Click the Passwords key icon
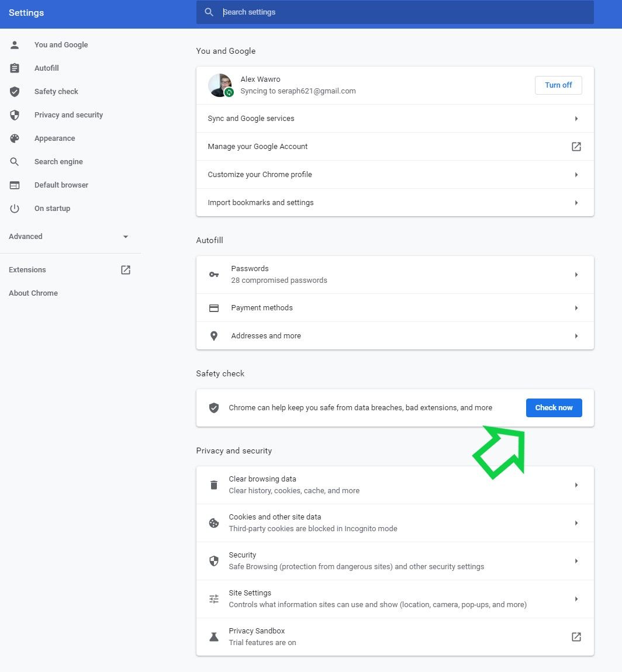 pyautogui.click(x=213, y=275)
